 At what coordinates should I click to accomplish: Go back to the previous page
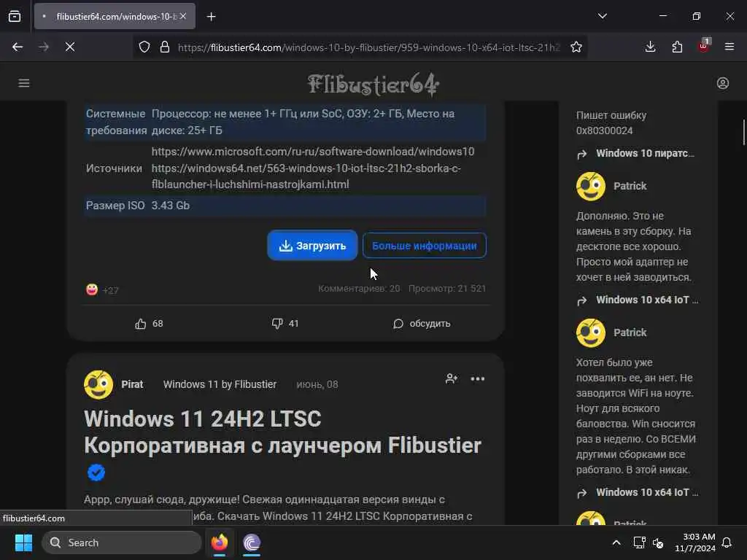tap(18, 47)
